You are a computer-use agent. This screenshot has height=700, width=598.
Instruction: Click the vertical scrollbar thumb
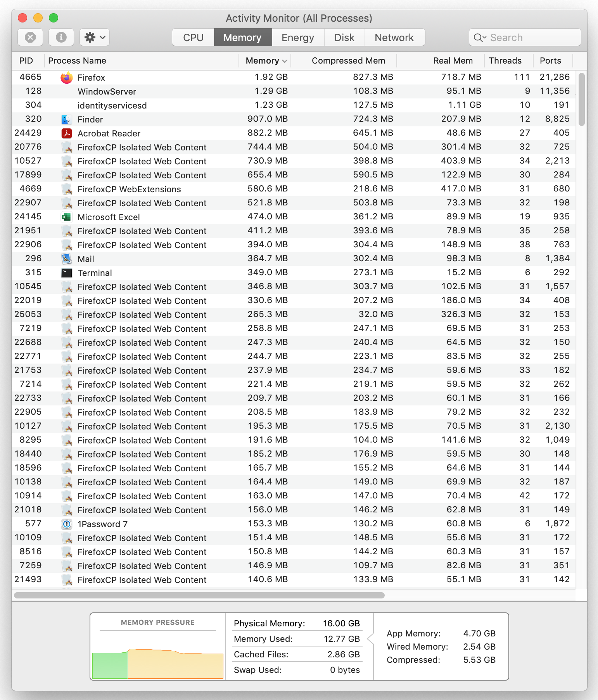click(581, 99)
